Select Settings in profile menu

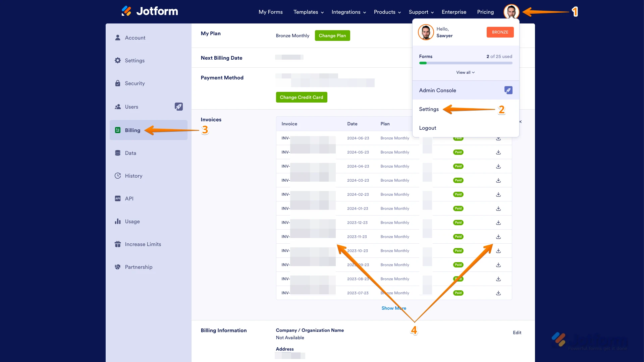[429, 109]
